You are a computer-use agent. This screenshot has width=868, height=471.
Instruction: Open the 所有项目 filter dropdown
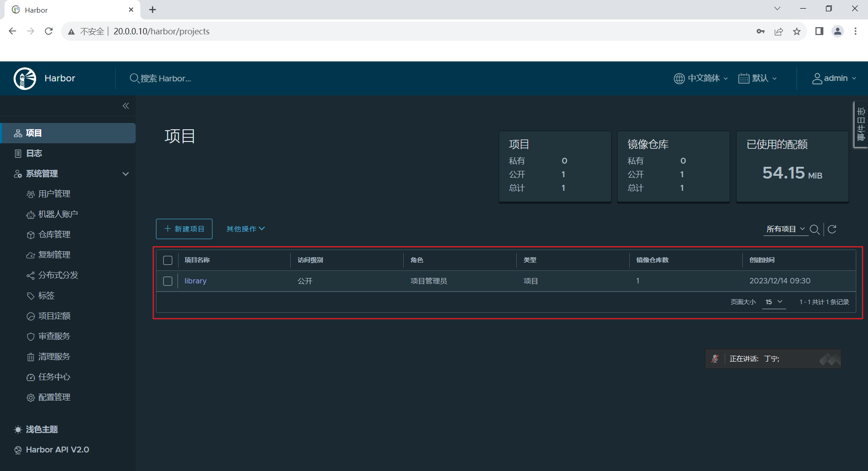786,229
